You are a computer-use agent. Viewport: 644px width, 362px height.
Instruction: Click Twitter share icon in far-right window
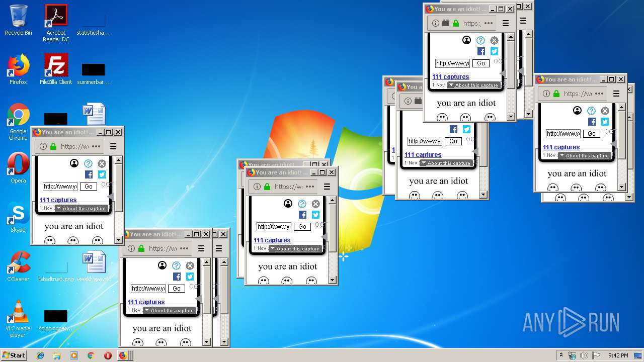[605, 122]
